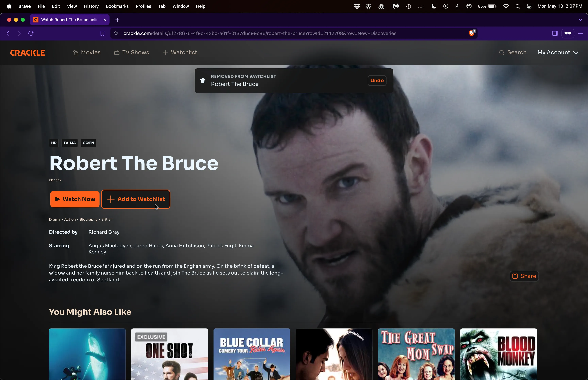Expand the Brave Shields panel icon
This screenshot has width=588, height=380.
471,33
